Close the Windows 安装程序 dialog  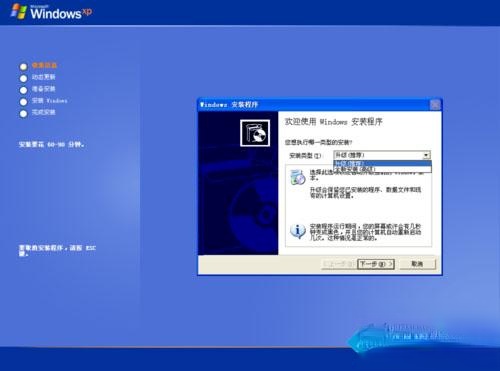pos(435,105)
